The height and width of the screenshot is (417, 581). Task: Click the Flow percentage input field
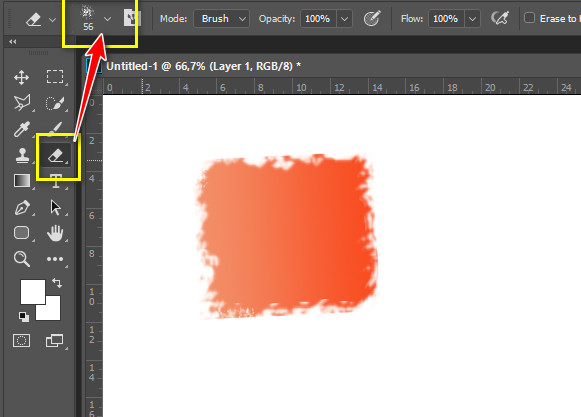click(446, 19)
